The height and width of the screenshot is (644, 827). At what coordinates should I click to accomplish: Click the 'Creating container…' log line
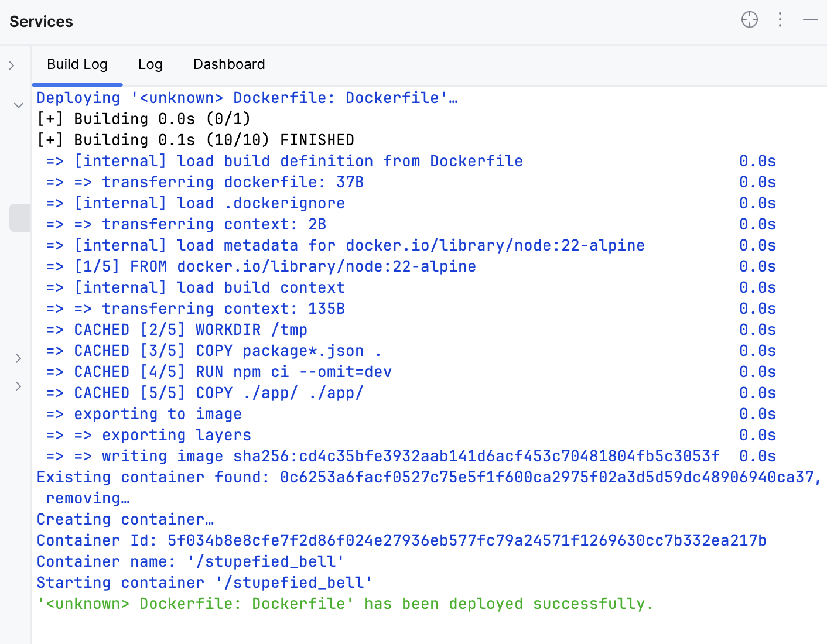coord(125,519)
